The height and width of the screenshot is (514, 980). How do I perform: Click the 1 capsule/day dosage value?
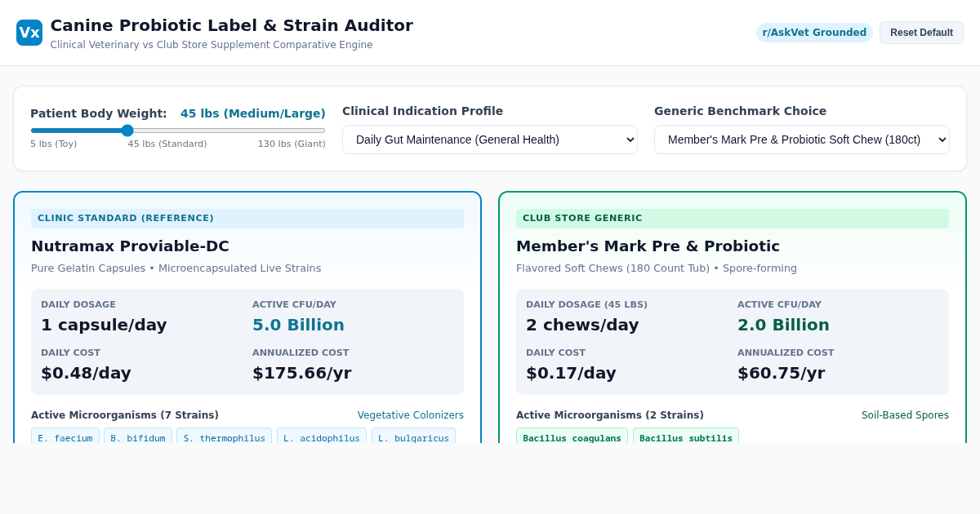(104, 325)
